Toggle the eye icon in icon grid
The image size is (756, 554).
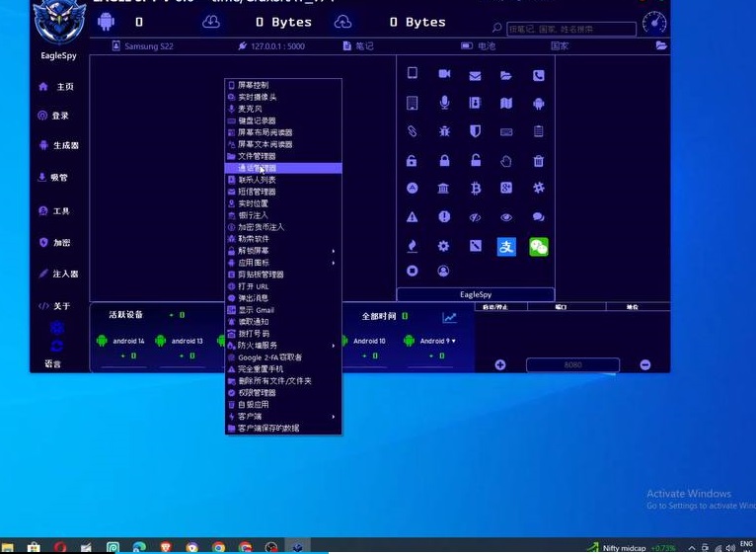click(x=506, y=217)
